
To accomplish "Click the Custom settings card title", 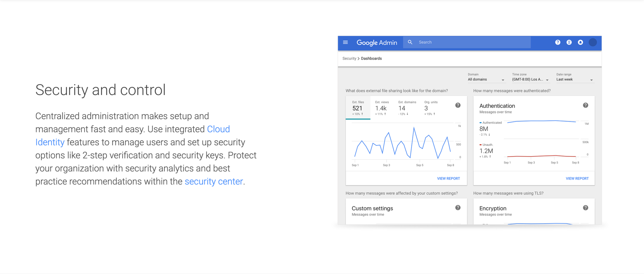I will [x=372, y=208].
